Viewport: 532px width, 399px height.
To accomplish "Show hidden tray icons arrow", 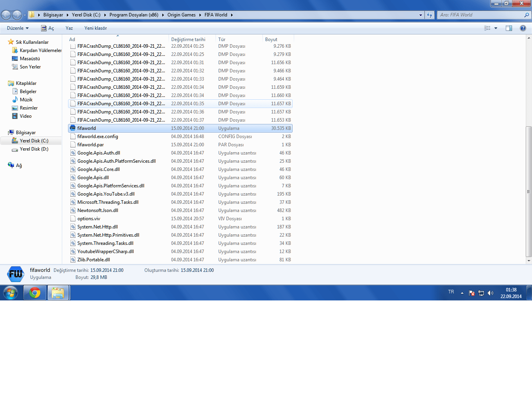I will [462, 293].
